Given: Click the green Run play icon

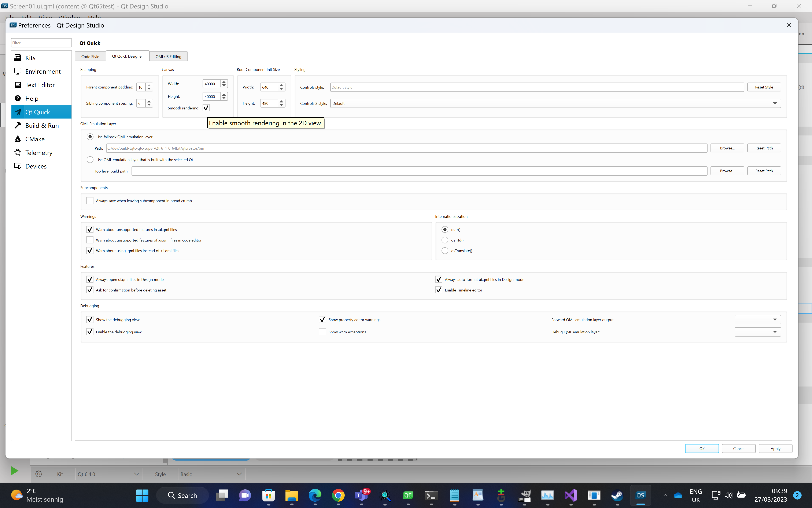Looking at the screenshot, I should (14, 471).
